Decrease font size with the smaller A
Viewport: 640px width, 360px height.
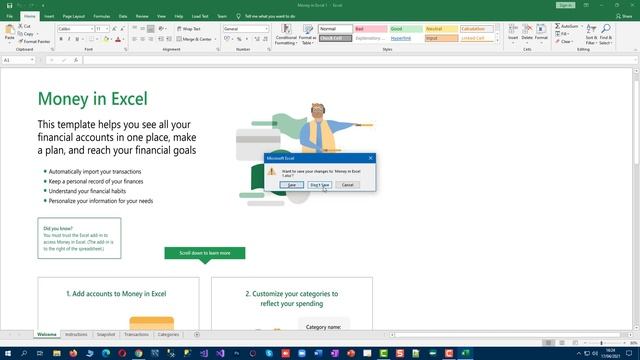122,29
